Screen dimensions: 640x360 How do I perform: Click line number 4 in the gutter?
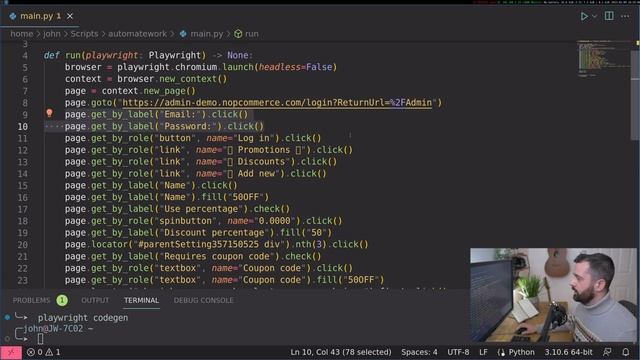click(25, 56)
